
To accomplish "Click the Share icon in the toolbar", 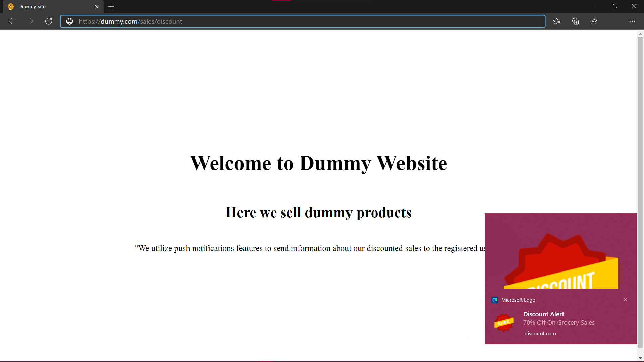I will tap(594, 21).
